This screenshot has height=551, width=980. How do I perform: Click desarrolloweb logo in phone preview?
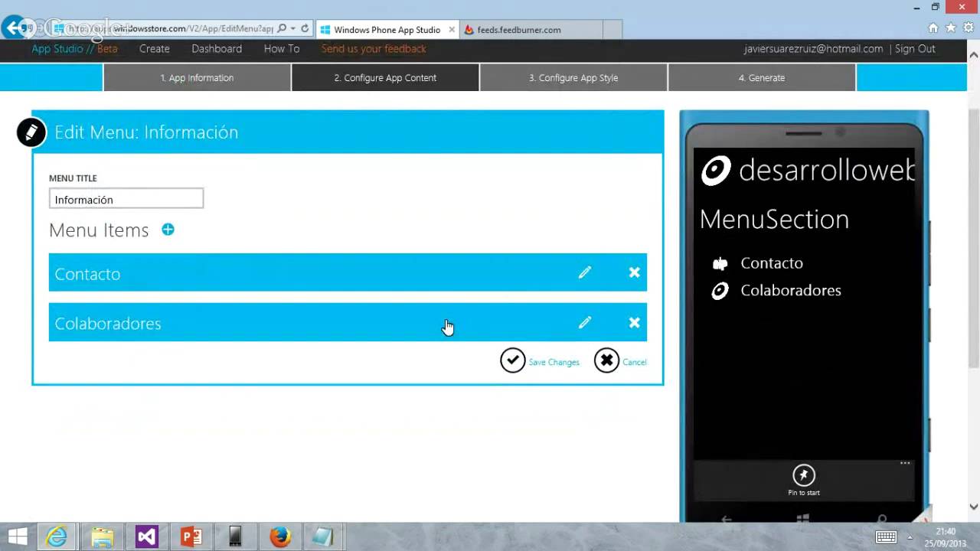(716, 171)
